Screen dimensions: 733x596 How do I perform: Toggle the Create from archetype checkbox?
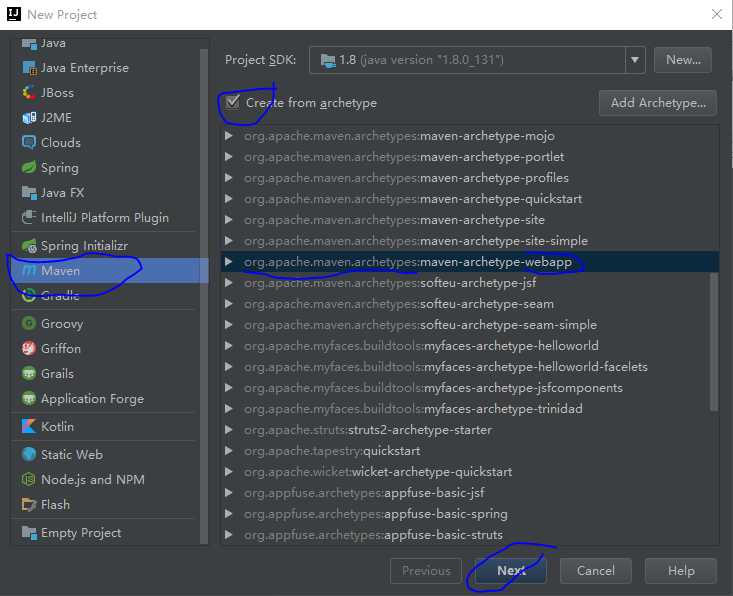pos(232,102)
